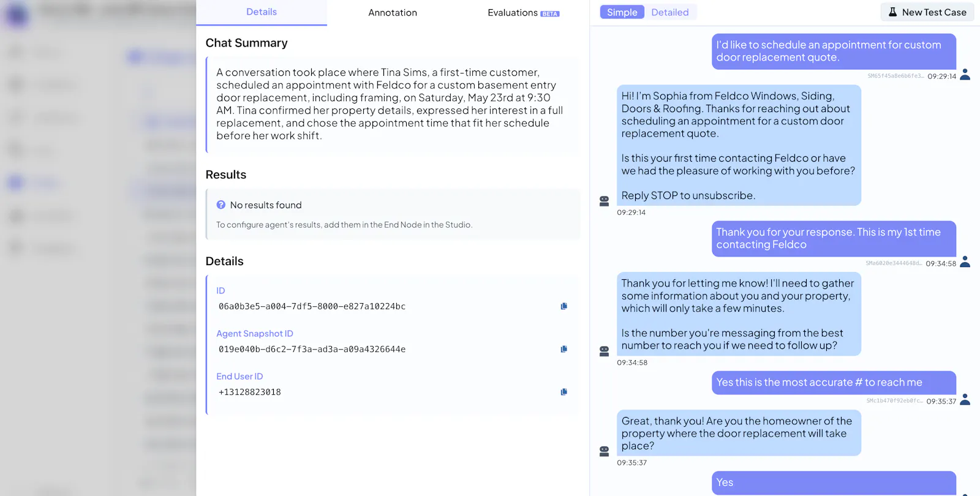Image resolution: width=980 pixels, height=496 pixels.
Task: Open the Evaluations beta tab
Action: [x=524, y=12]
